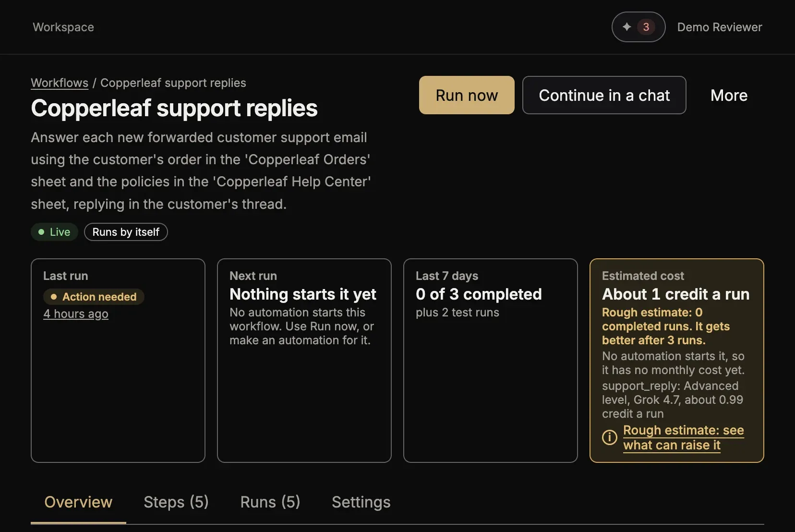Image resolution: width=795 pixels, height=532 pixels.
Task: Open Demo Reviewer account
Action: [720, 27]
